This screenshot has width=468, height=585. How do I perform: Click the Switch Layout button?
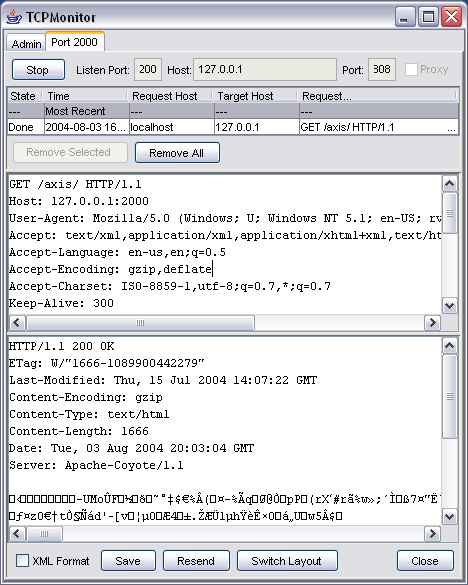click(x=287, y=560)
